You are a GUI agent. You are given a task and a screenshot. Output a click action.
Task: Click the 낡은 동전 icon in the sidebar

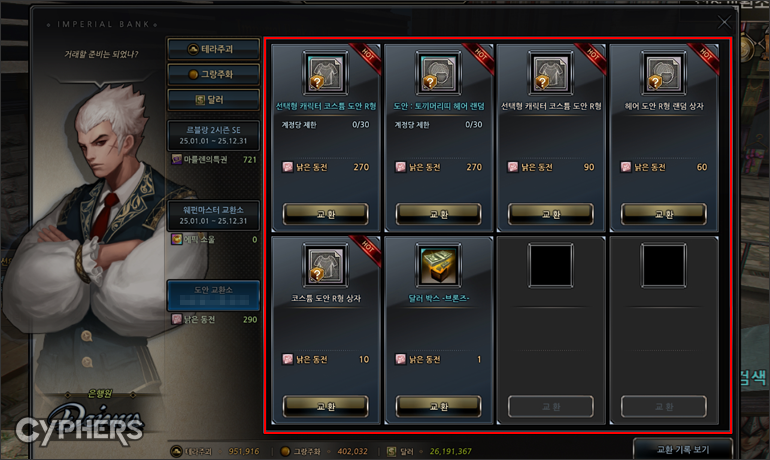[x=176, y=319]
